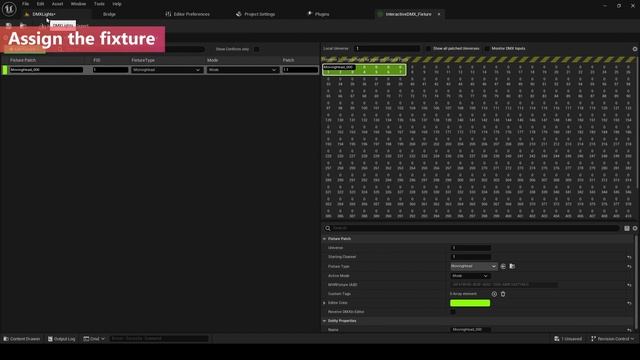Switch to the Project Settings tab

(x=256, y=14)
